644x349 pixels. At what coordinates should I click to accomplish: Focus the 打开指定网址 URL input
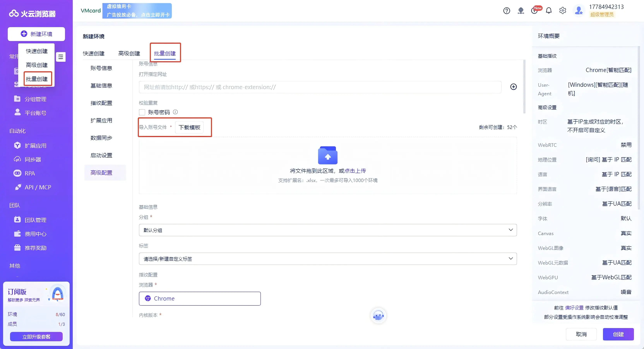point(320,87)
